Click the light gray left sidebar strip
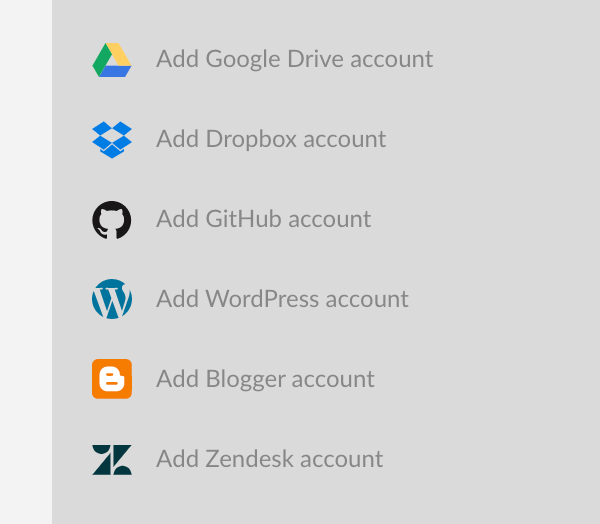 click(x=26, y=262)
